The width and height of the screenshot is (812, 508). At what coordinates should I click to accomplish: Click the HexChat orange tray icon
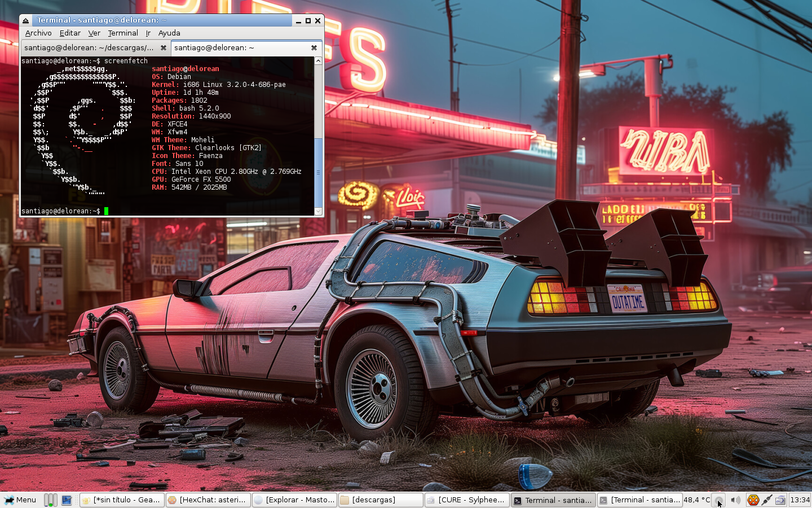(753, 500)
